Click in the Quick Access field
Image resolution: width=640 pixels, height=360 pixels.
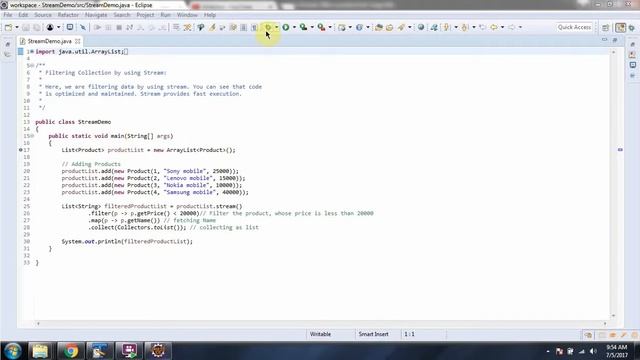click(574, 27)
